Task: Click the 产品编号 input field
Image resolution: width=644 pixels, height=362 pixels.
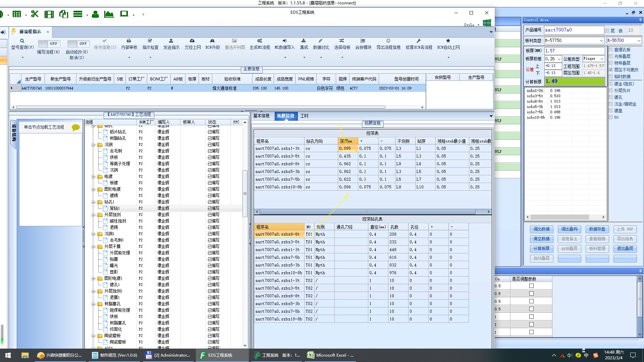Action: pyautogui.click(x=573, y=30)
